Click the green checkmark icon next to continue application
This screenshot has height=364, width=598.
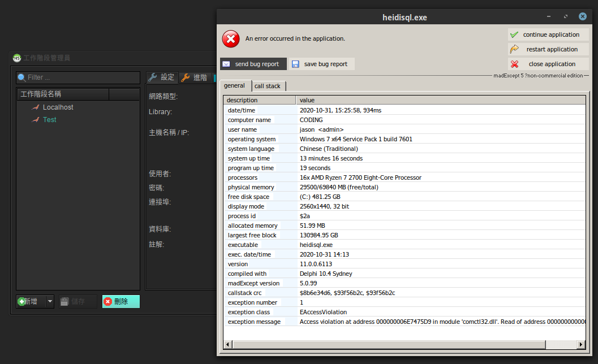click(514, 34)
